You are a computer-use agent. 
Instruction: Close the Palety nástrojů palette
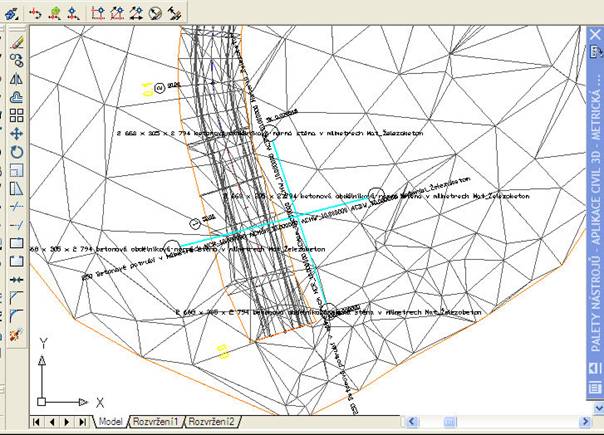(594, 33)
